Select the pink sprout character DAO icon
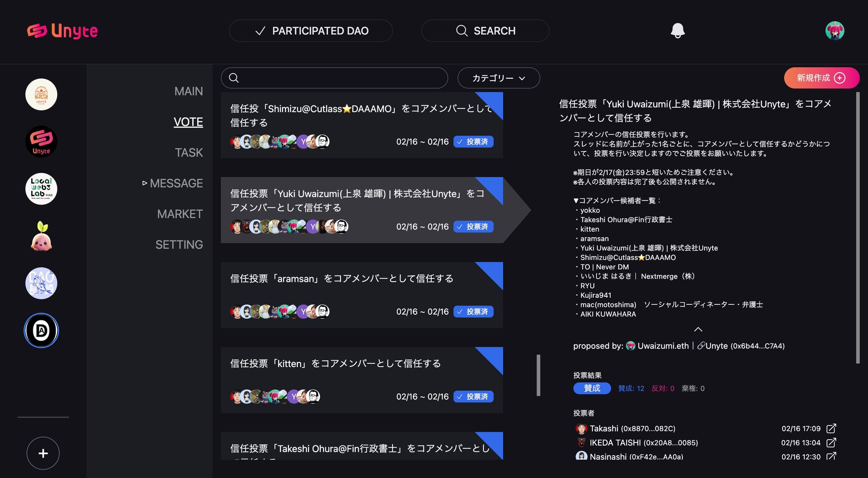This screenshot has height=478, width=868. click(x=41, y=236)
